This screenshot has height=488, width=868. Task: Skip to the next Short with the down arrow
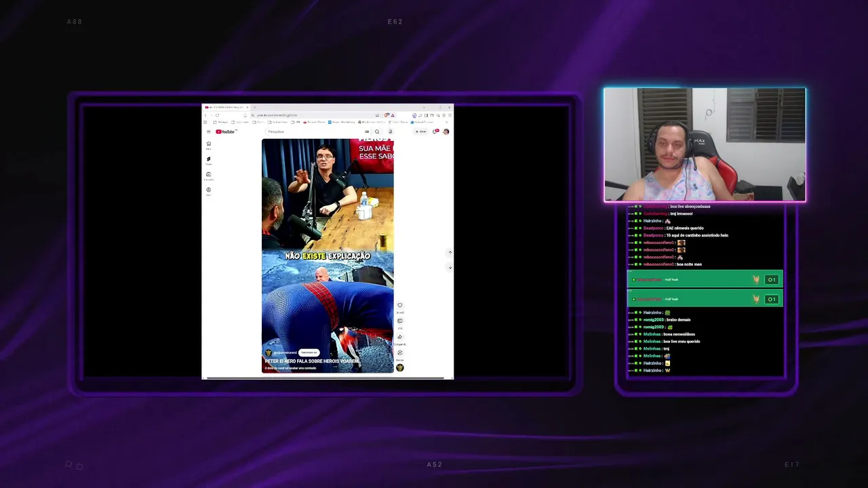(x=450, y=267)
